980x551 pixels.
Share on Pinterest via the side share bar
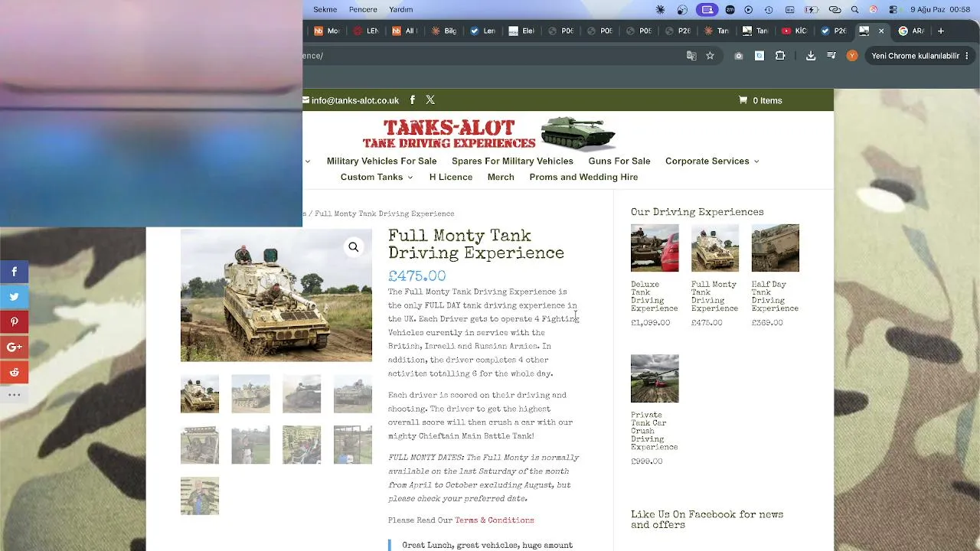pos(14,322)
